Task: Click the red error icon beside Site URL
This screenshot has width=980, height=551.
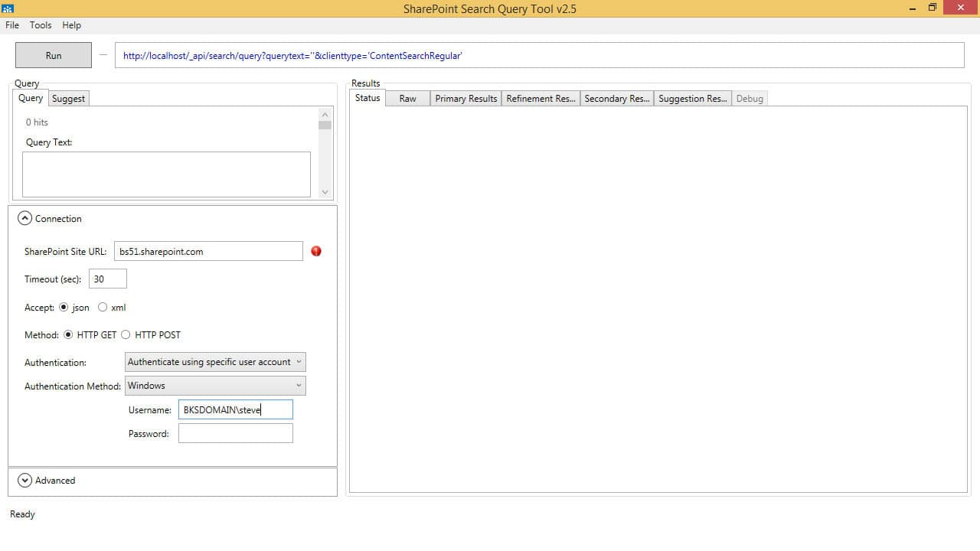Action: pyautogui.click(x=316, y=251)
